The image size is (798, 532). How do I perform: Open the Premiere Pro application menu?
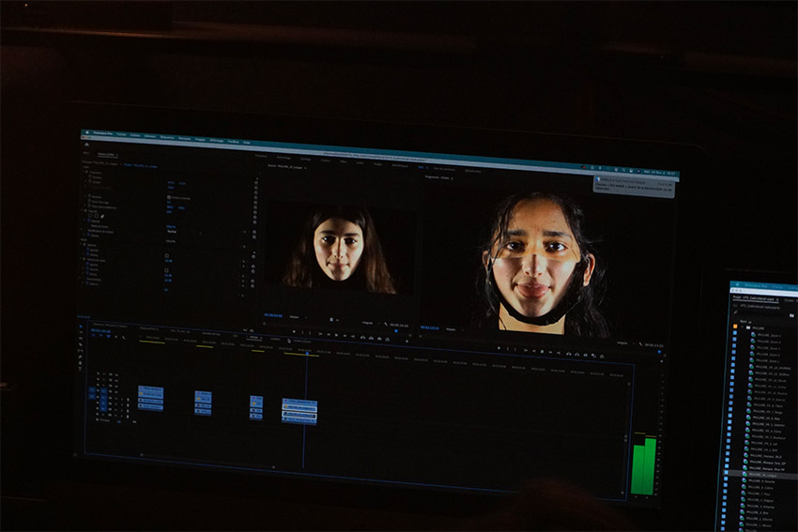click(x=103, y=133)
